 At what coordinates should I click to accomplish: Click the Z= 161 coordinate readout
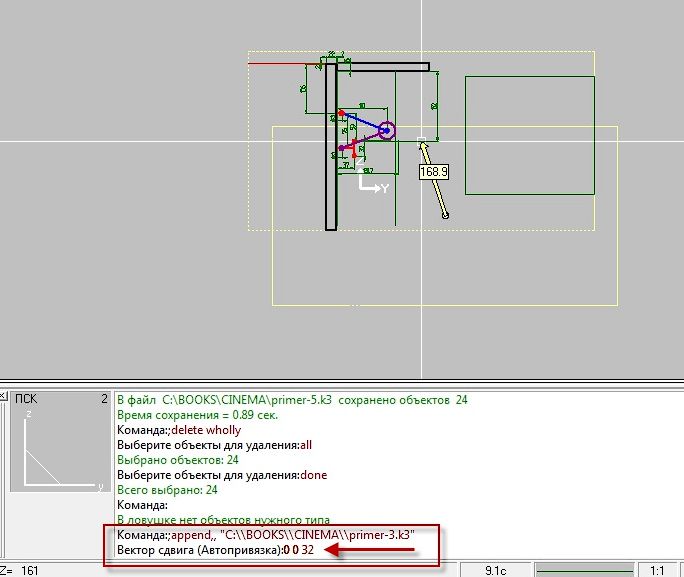coord(19,570)
